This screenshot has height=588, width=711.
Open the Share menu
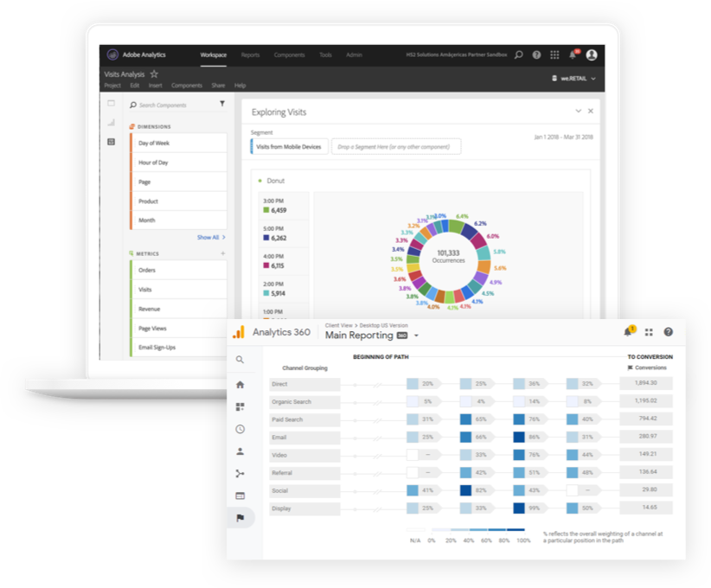[x=218, y=86]
